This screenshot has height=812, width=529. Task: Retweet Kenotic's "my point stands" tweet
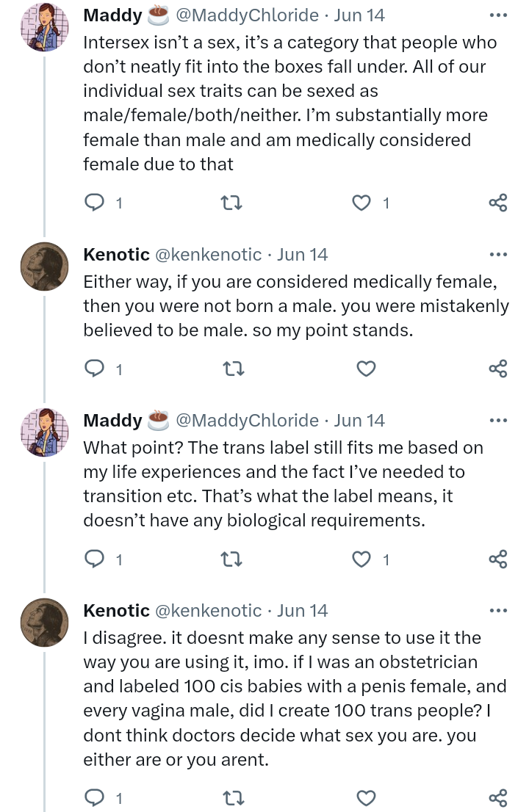coord(231,369)
